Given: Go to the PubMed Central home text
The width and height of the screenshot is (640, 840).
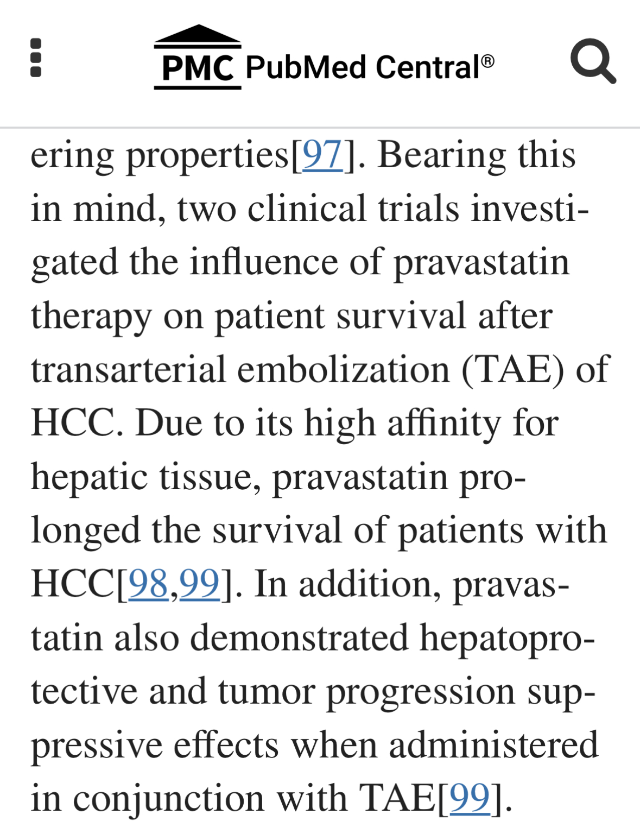Looking at the screenshot, I should pos(363,67).
